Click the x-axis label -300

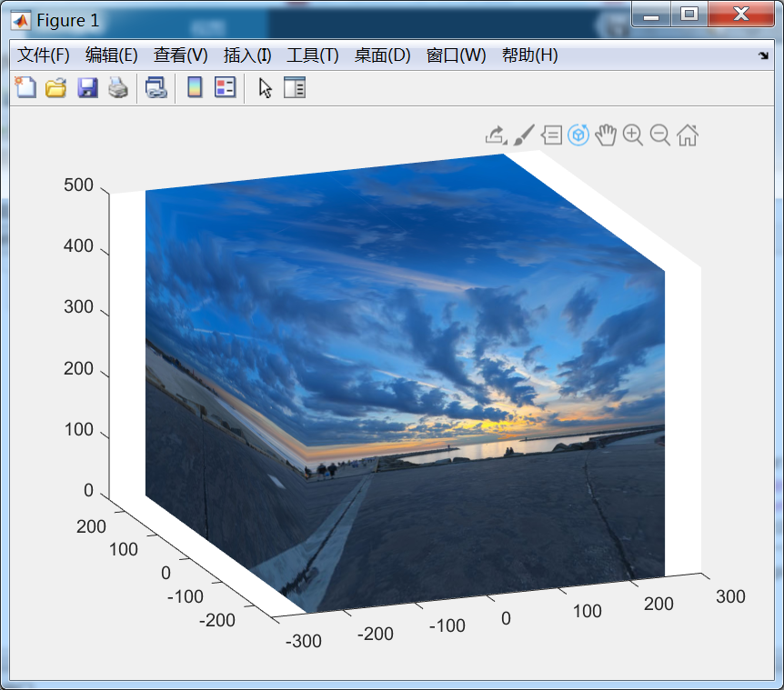pyautogui.click(x=304, y=641)
